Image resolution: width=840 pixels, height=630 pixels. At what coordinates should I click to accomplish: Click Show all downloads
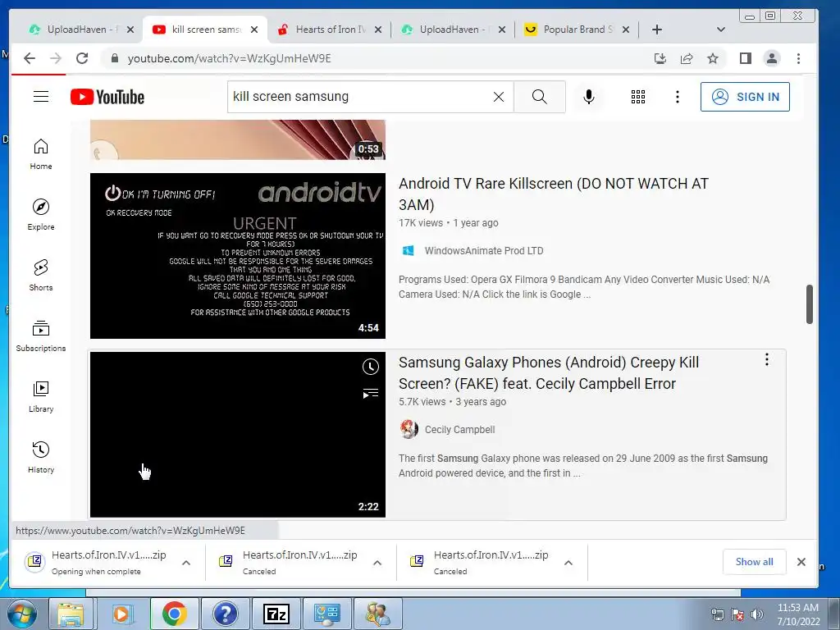point(754,561)
